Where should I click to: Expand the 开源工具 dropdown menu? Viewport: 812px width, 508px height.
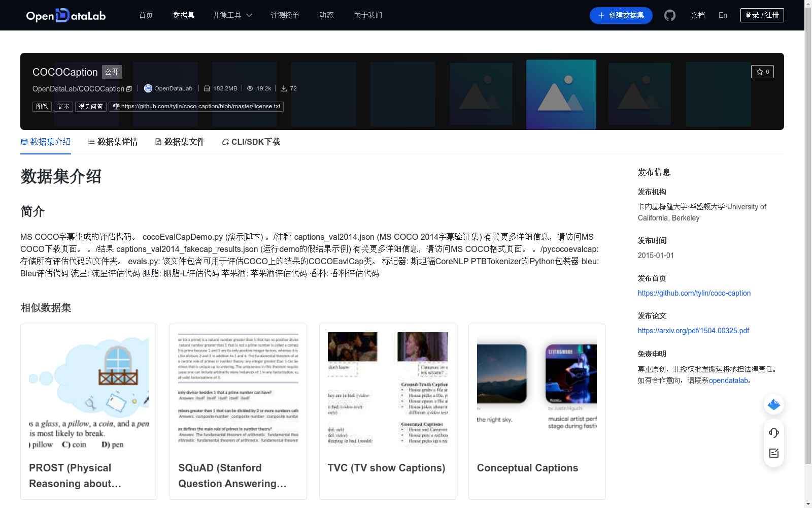pos(232,15)
